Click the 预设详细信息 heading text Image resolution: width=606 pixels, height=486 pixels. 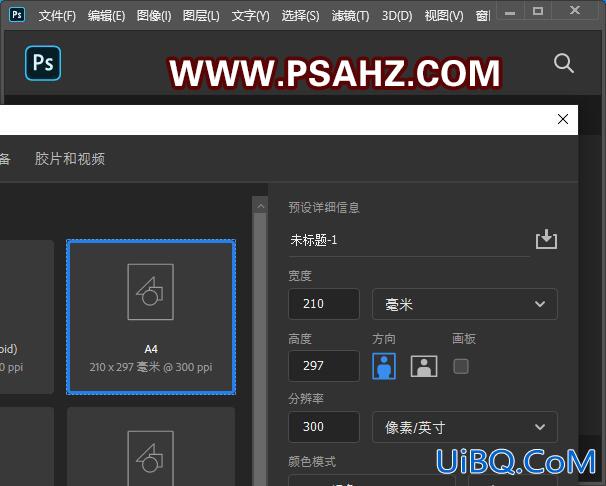324,207
